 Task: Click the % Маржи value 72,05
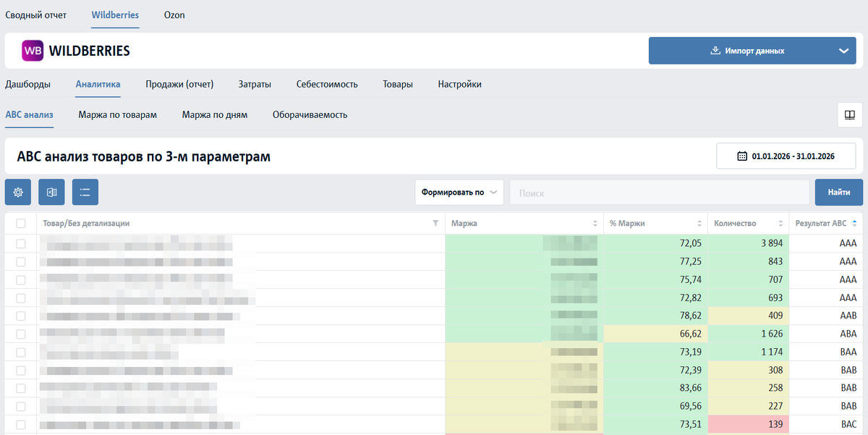690,243
